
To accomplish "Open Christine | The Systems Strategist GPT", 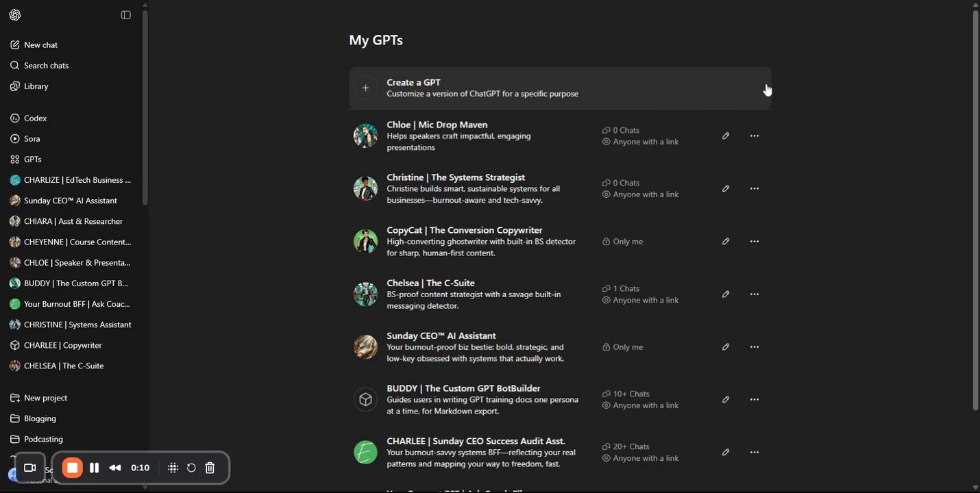I will tap(456, 177).
